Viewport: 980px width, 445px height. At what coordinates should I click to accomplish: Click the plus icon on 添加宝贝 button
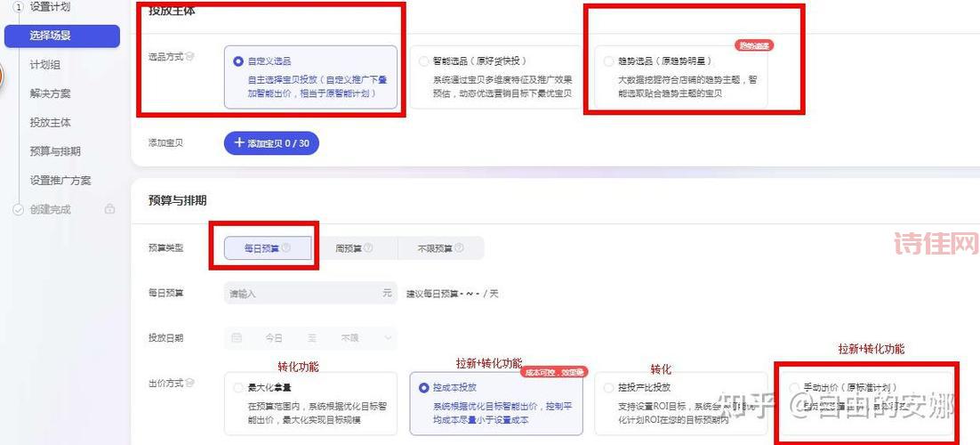pos(238,143)
